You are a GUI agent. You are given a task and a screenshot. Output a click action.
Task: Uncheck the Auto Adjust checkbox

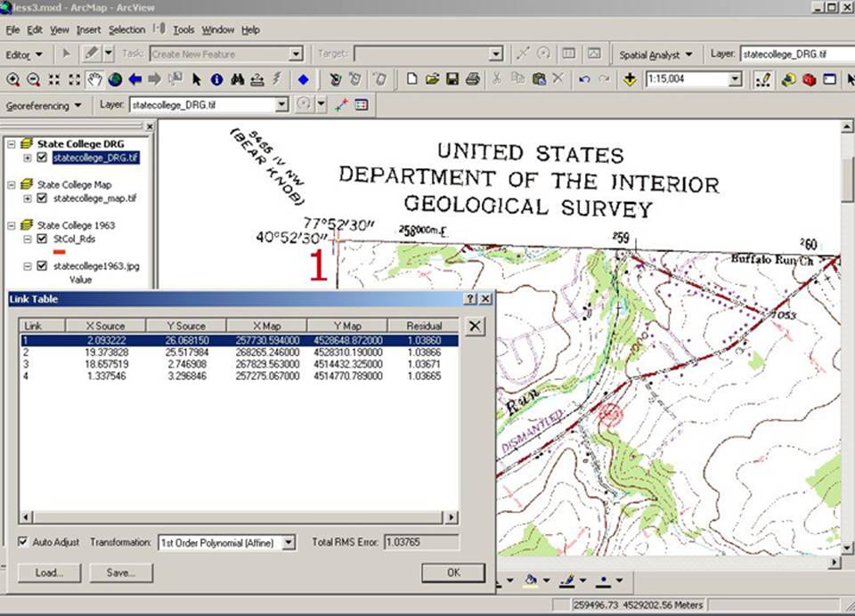click(23, 542)
